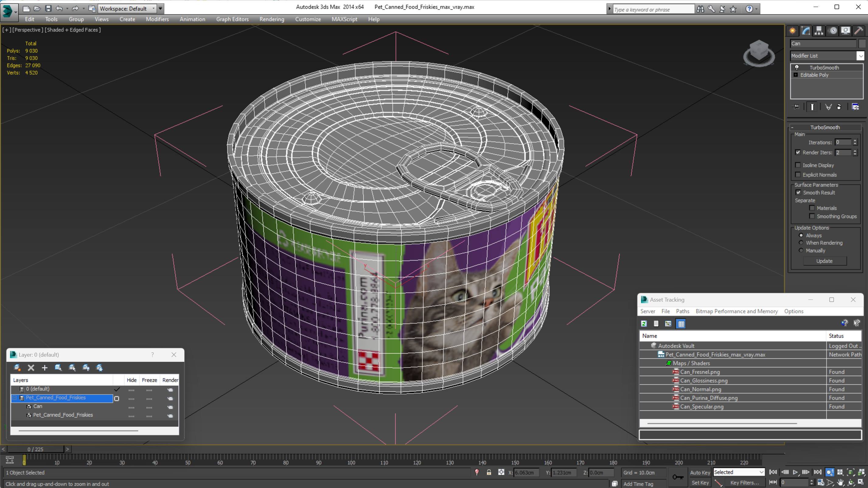Select When Rendering update option
Image resolution: width=868 pixels, height=488 pixels.
pyautogui.click(x=801, y=243)
